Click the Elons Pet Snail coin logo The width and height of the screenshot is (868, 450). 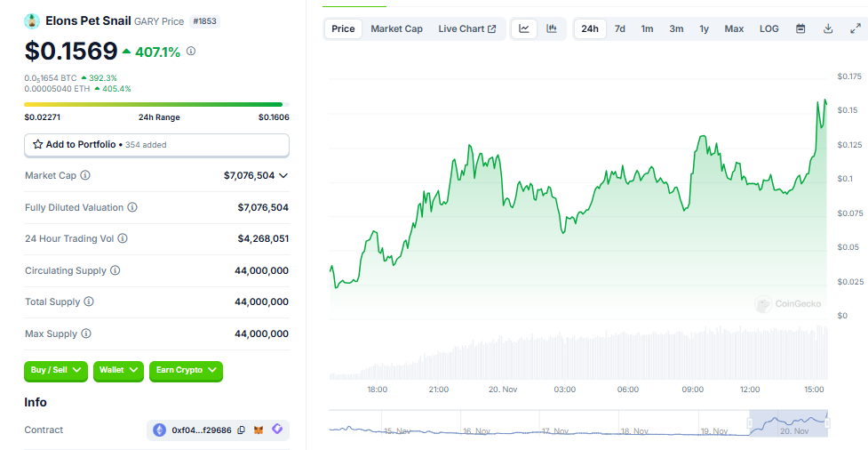(x=32, y=21)
